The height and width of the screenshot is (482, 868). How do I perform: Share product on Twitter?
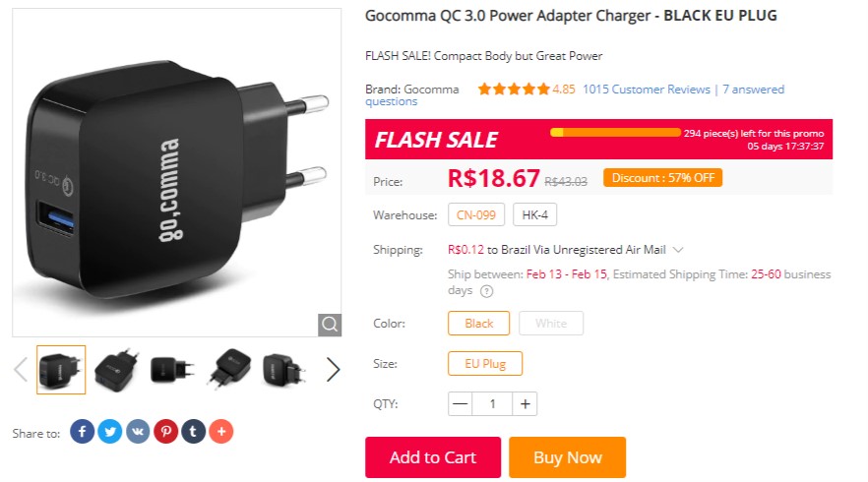pyautogui.click(x=109, y=431)
